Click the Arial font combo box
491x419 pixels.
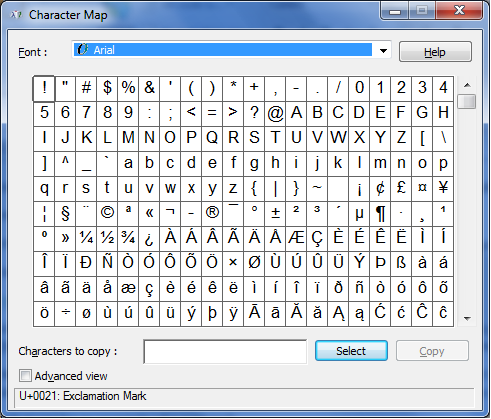231,50
